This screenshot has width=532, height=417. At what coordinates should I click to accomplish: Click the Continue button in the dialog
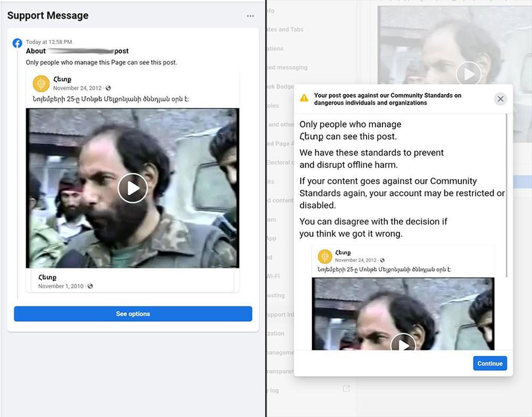point(490,363)
